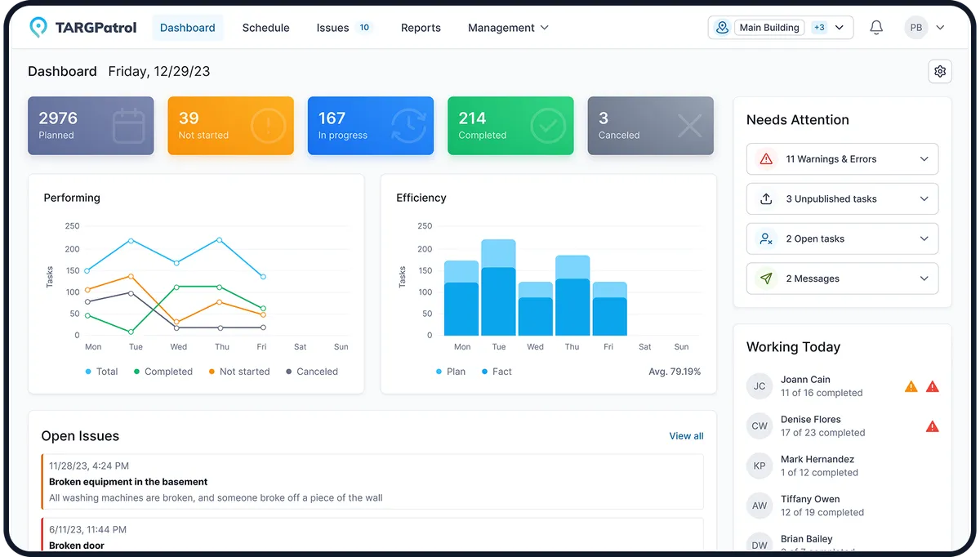This screenshot has width=980, height=557.
Task: Open the Main Building location dropdown
Action: [838, 27]
